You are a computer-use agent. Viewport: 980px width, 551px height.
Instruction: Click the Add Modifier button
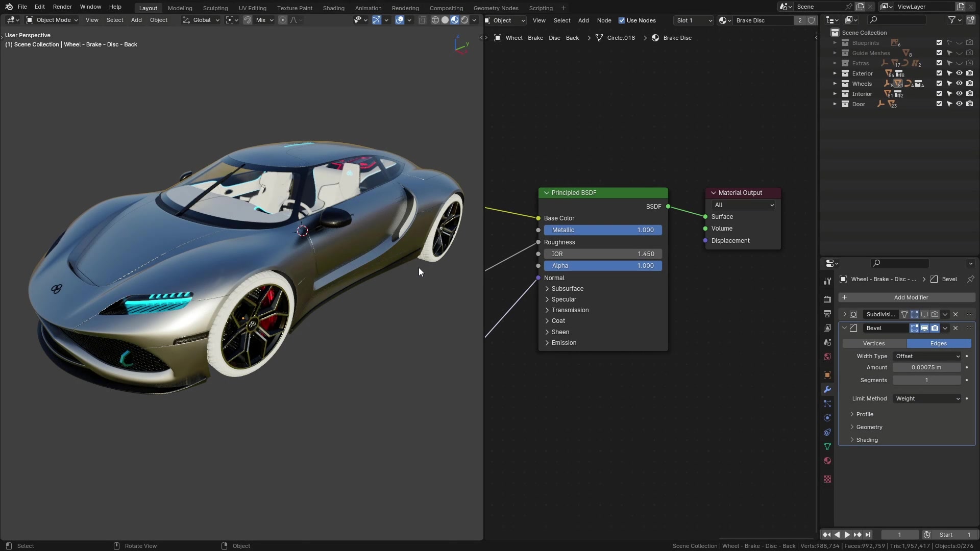tap(907, 297)
